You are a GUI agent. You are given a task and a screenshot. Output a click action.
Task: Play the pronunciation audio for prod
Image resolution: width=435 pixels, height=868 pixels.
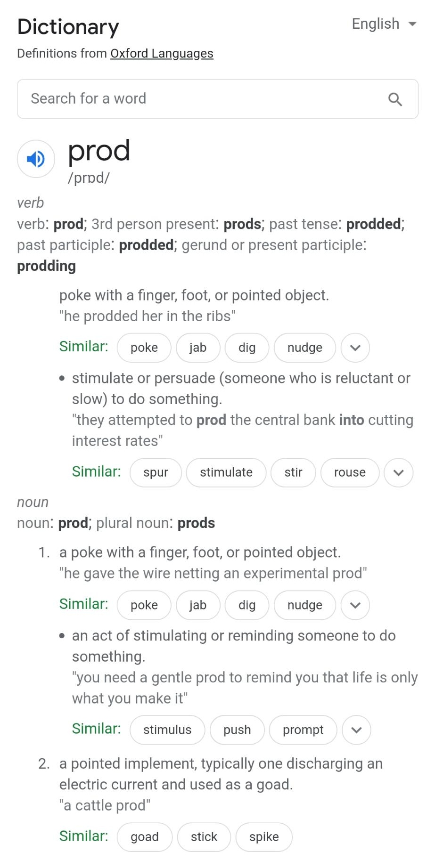point(36,159)
